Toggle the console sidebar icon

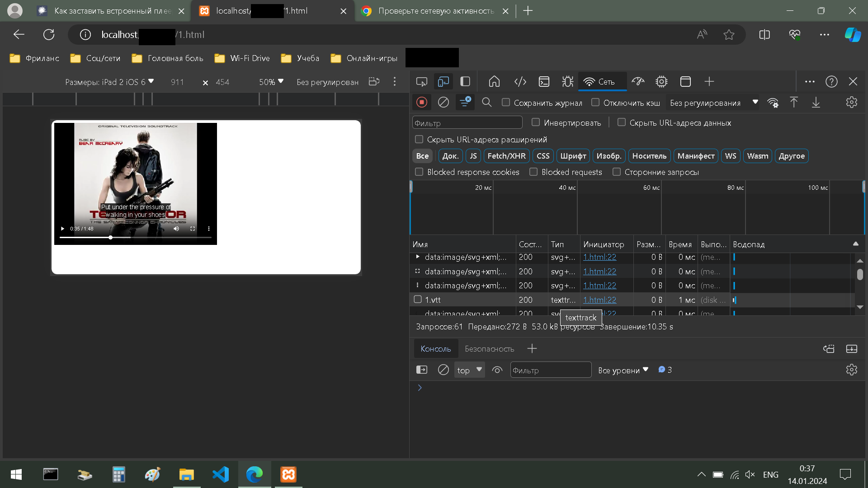(422, 370)
